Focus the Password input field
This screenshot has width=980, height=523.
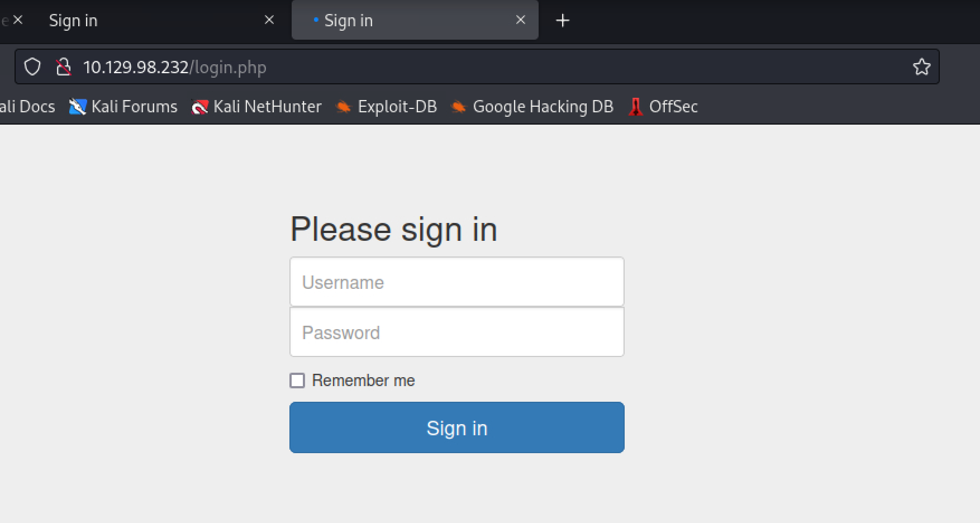coord(456,332)
